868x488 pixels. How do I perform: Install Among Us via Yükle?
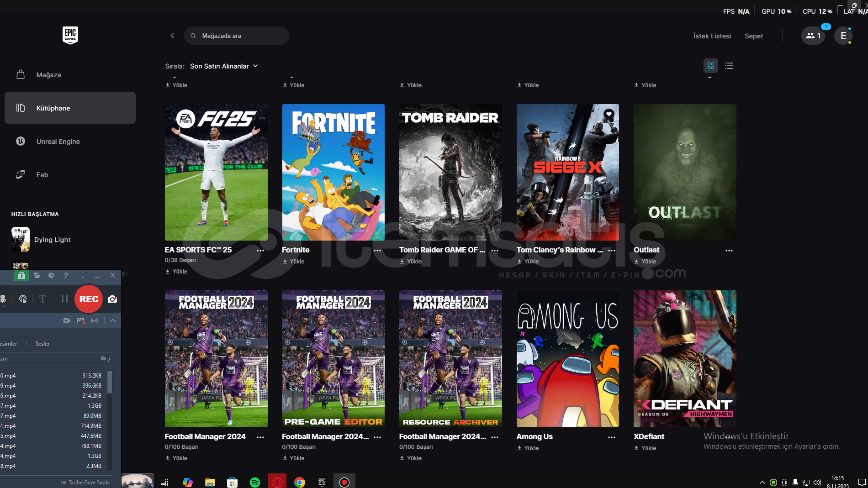tap(528, 448)
